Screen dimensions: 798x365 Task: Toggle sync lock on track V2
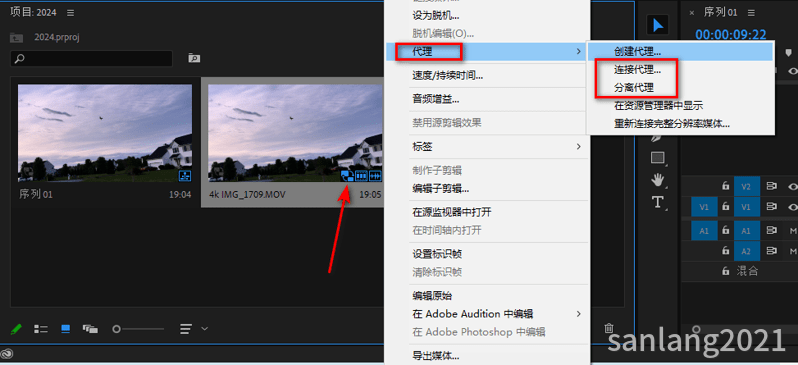click(772, 186)
